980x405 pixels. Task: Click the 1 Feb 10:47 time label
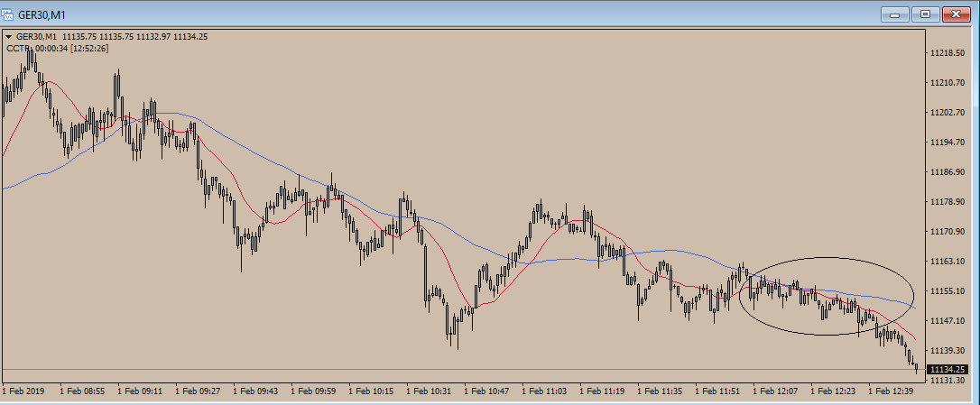coord(487,391)
